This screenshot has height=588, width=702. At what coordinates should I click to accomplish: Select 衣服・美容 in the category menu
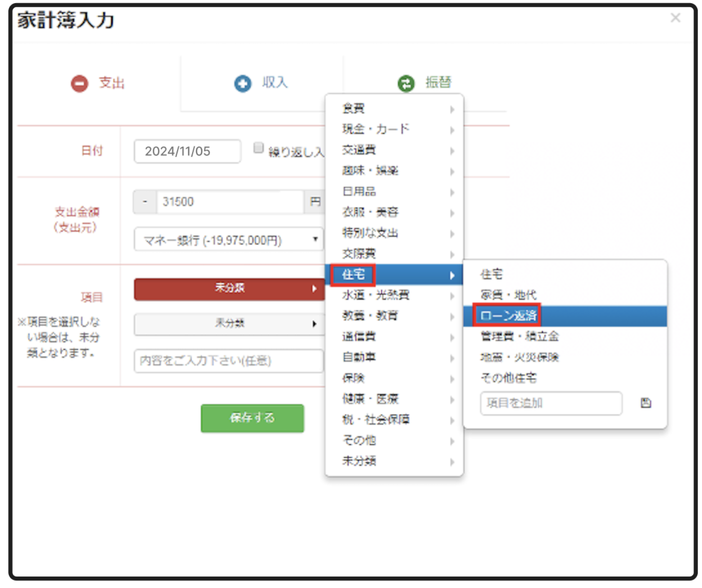pos(394,212)
